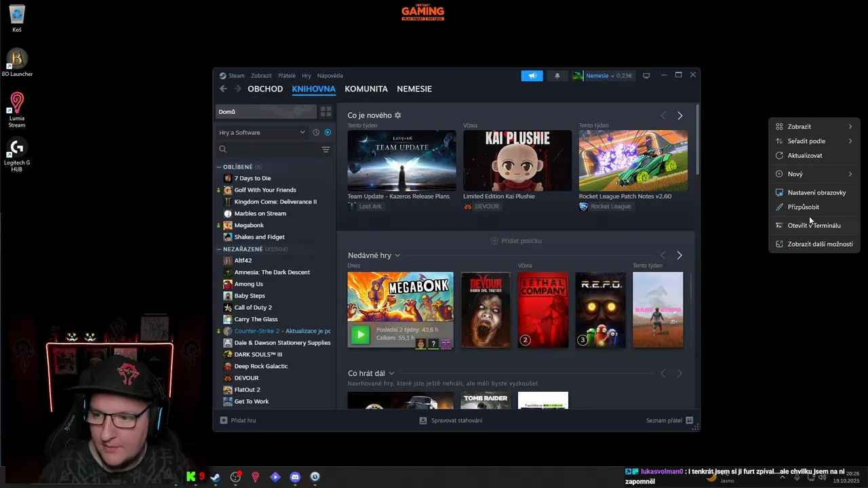The height and width of the screenshot is (488, 868).
Task: Open Steam announcements megaphone button
Action: [x=532, y=76]
